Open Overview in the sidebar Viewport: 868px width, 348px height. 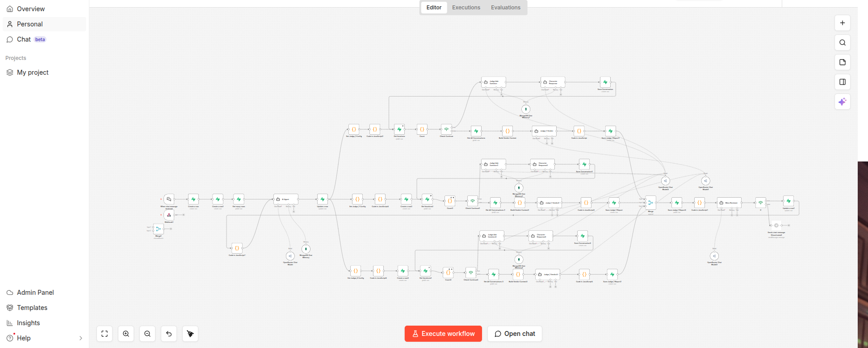44,9
